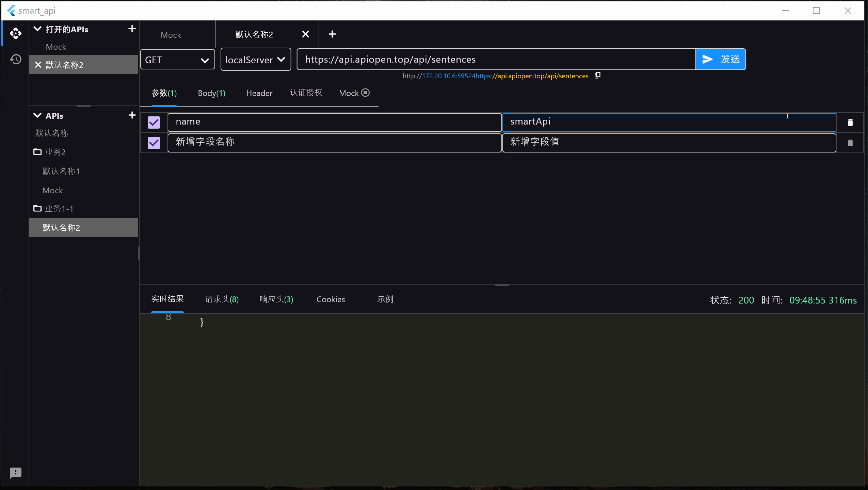Delete the name parameter row

tap(850, 122)
